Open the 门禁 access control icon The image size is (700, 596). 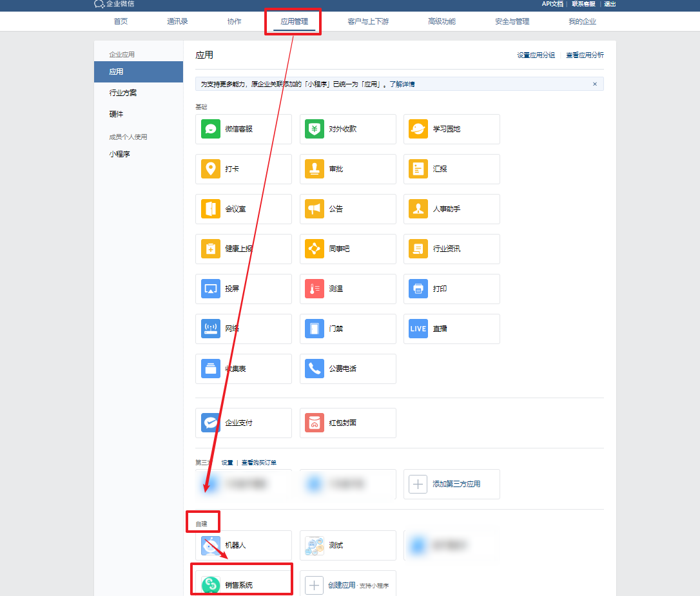315,329
